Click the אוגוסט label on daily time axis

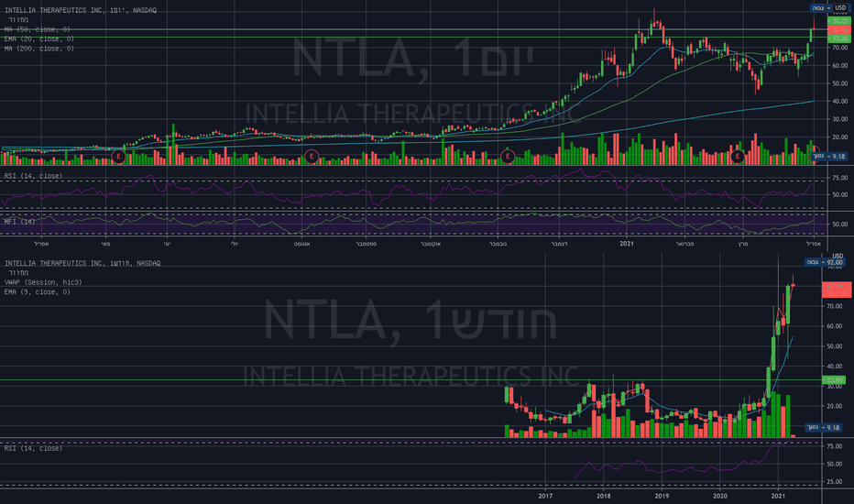(301, 244)
